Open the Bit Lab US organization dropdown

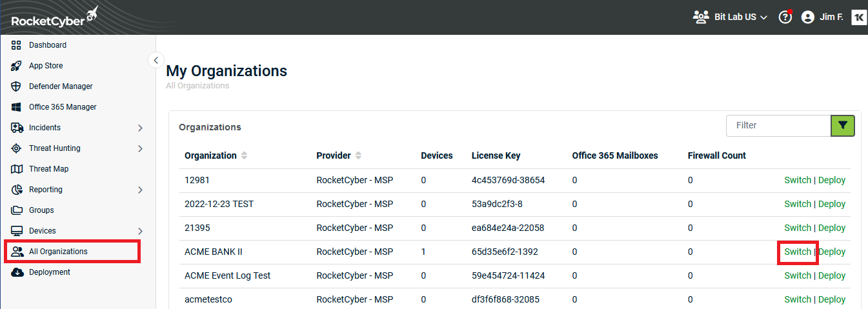730,17
